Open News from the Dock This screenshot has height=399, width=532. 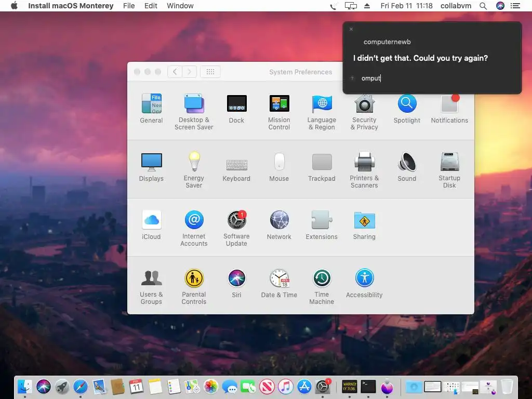coord(267,387)
